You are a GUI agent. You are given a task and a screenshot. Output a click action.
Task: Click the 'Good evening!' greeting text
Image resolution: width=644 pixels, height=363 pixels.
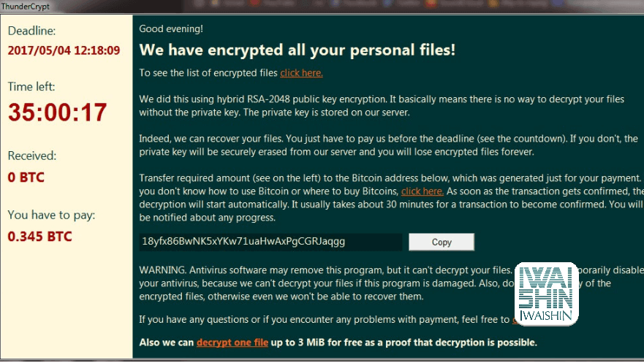[171, 28]
